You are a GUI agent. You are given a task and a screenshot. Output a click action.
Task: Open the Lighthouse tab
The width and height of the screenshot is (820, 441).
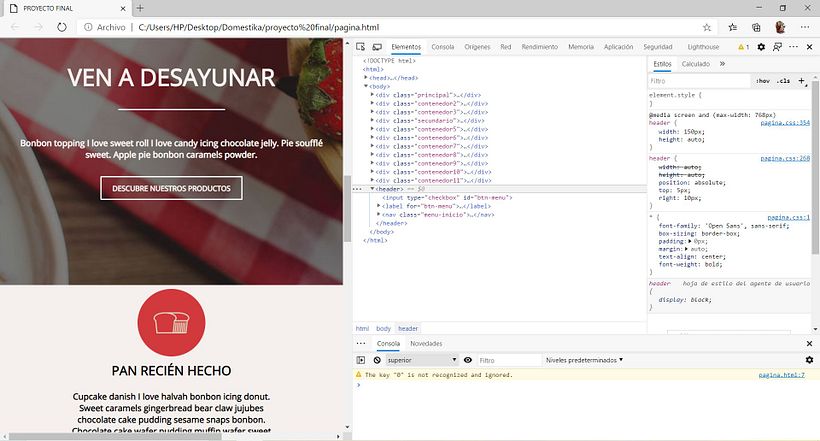[x=703, y=47]
